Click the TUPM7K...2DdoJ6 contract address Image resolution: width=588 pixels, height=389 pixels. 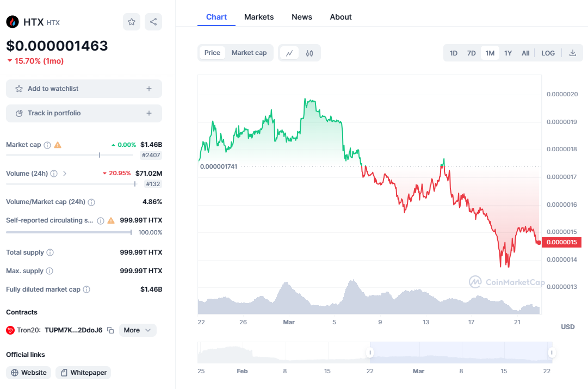tap(73, 330)
